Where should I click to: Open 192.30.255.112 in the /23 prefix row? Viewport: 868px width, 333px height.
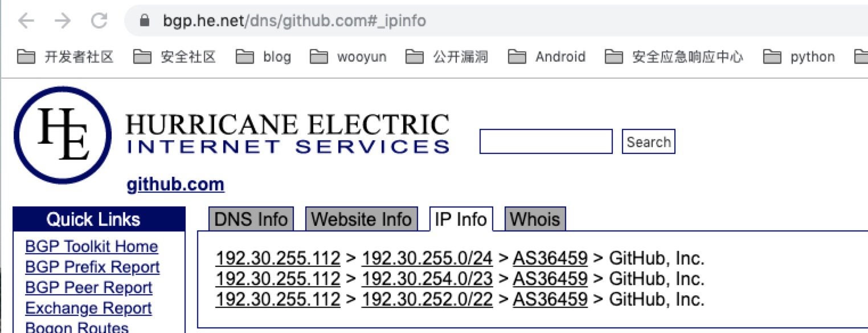click(x=278, y=278)
